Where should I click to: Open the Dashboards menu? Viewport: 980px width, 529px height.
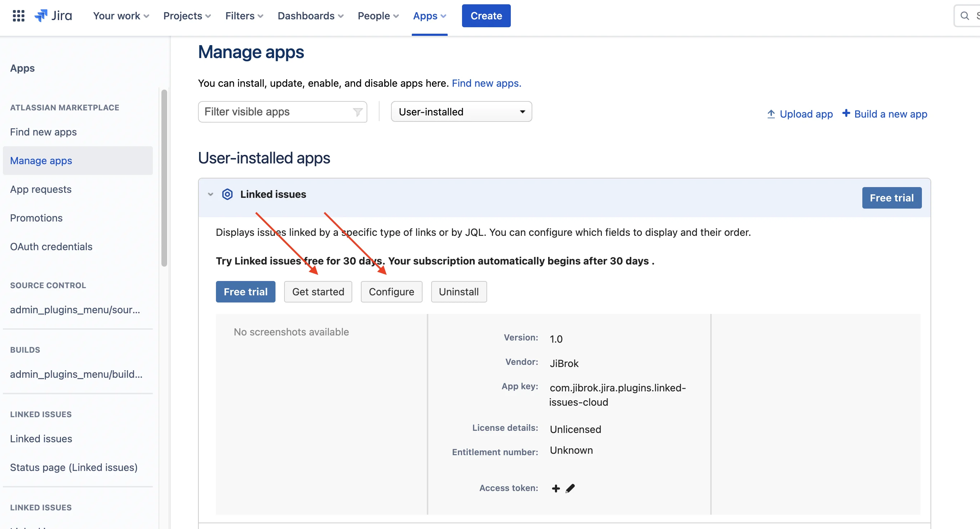310,15
